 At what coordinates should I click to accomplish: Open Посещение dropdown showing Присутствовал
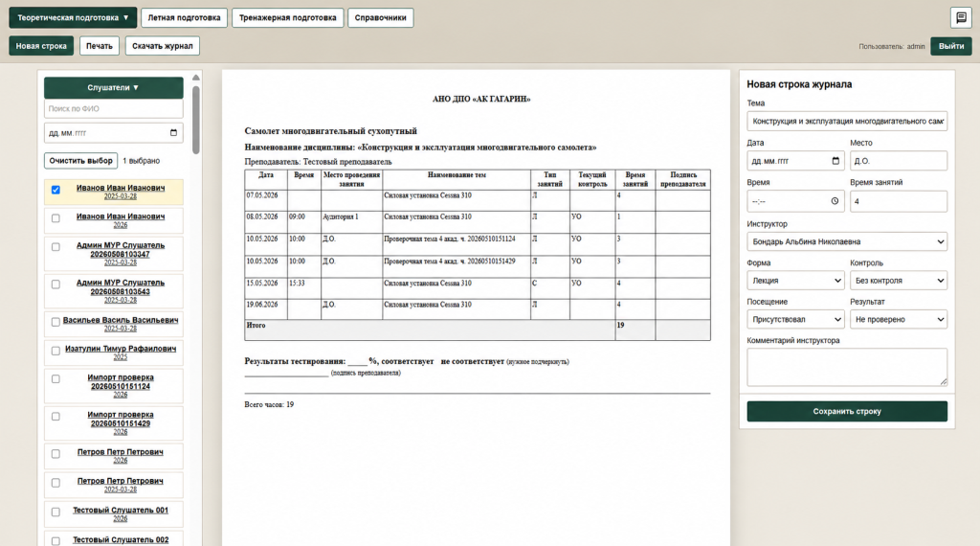click(x=795, y=319)
